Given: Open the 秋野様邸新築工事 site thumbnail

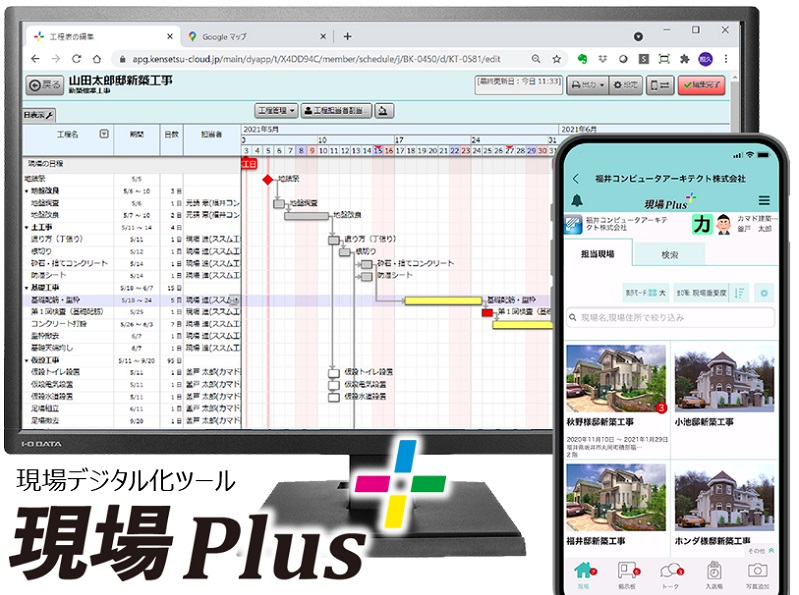Looking at the screenshot, I should [x=616, y=378].
